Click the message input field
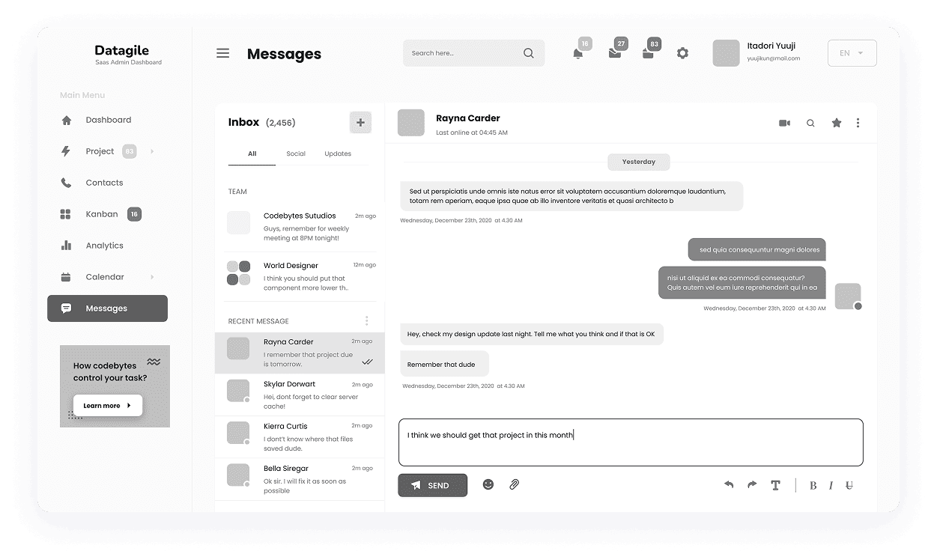 tap(630, 442)
